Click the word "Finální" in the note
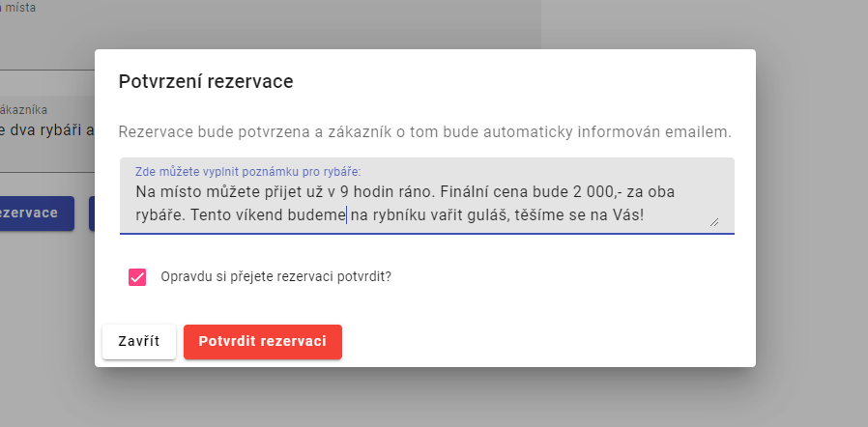This screenshot has width=868, height=427. click(482, 191)
